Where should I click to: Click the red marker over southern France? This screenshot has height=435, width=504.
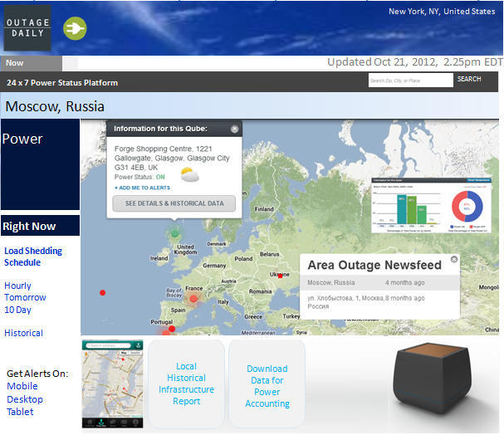click(193, 299)
